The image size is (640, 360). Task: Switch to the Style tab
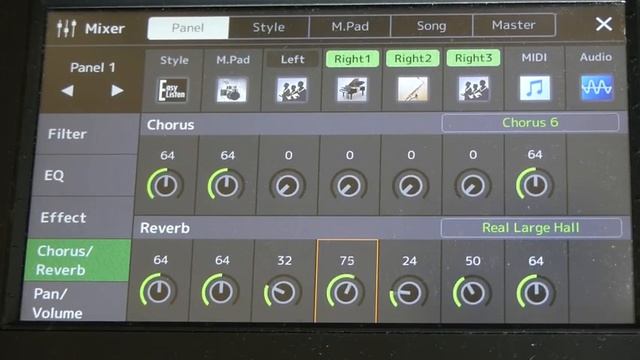click(x=269, y=27)
